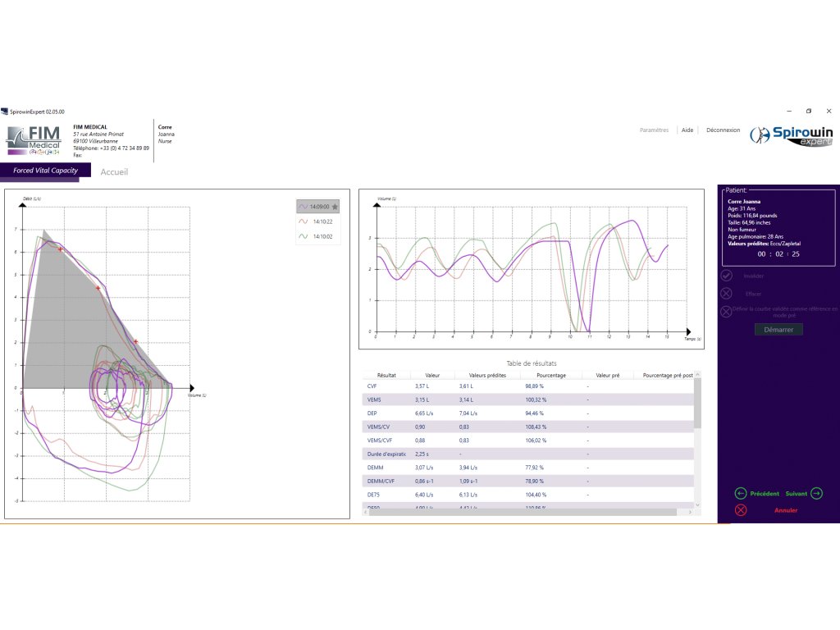This screenshot has height=630, width=840.
Task: Click the CVF value 3,57 L
Action: click(422, 386)
